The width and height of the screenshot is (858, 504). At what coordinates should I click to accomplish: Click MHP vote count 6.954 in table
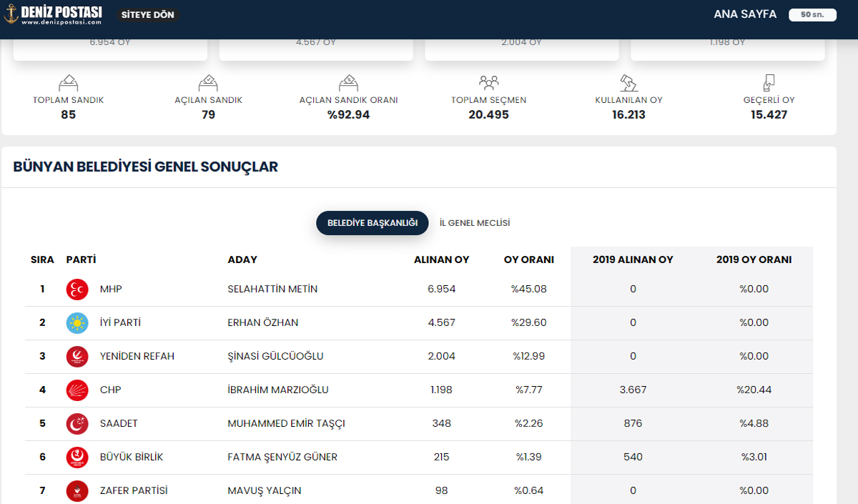point(442,289)
